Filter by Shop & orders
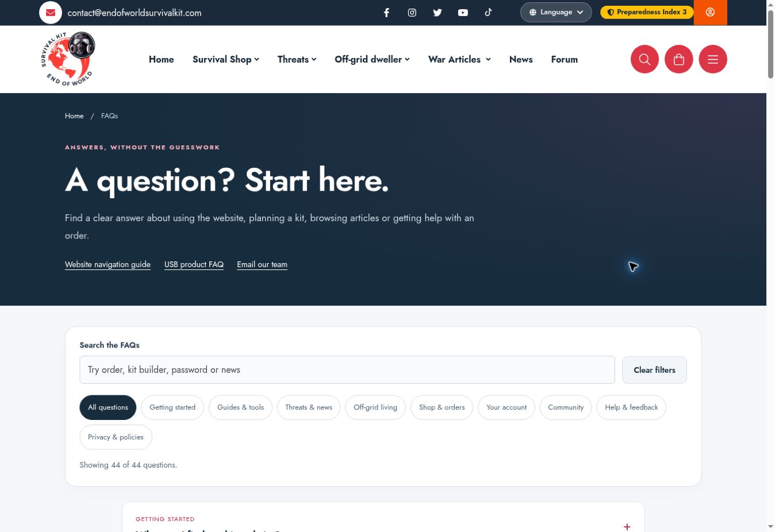Viewport: 775px width, 532px height. pyautogui.click(x=442, y=407)
